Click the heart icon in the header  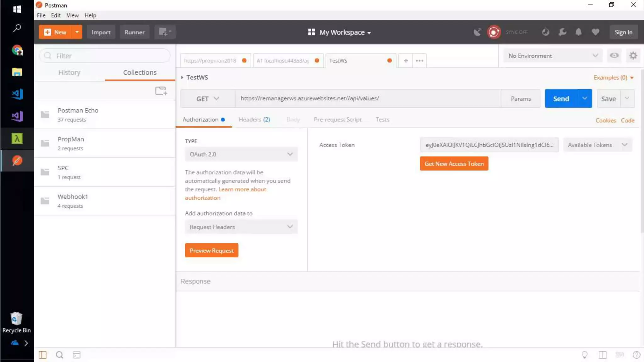[595, 32]
